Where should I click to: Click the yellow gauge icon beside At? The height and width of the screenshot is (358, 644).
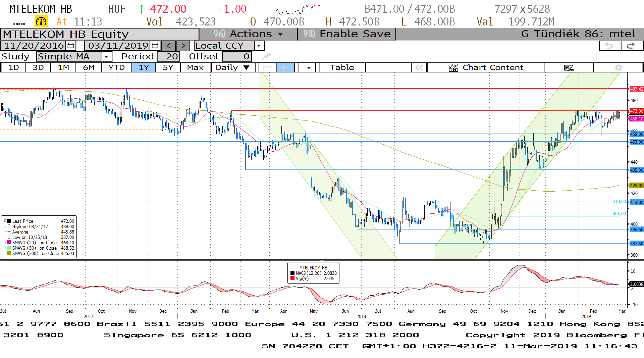point(41,22)
